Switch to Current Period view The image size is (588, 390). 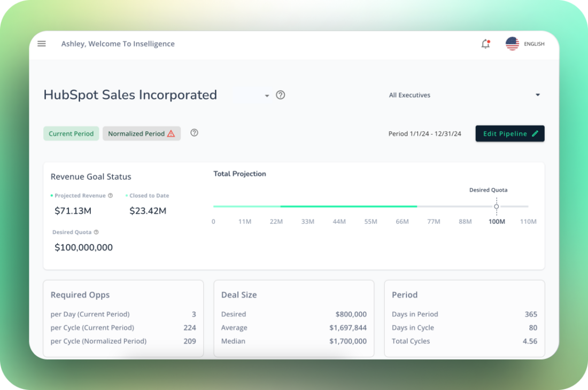tap(71, 134)
